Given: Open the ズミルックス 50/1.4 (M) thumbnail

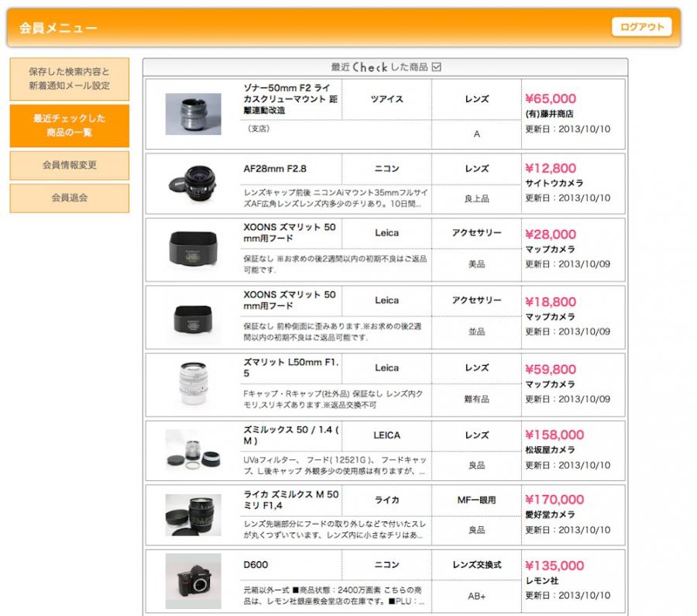Looking at the screenshot, I should tap(193, 450).
